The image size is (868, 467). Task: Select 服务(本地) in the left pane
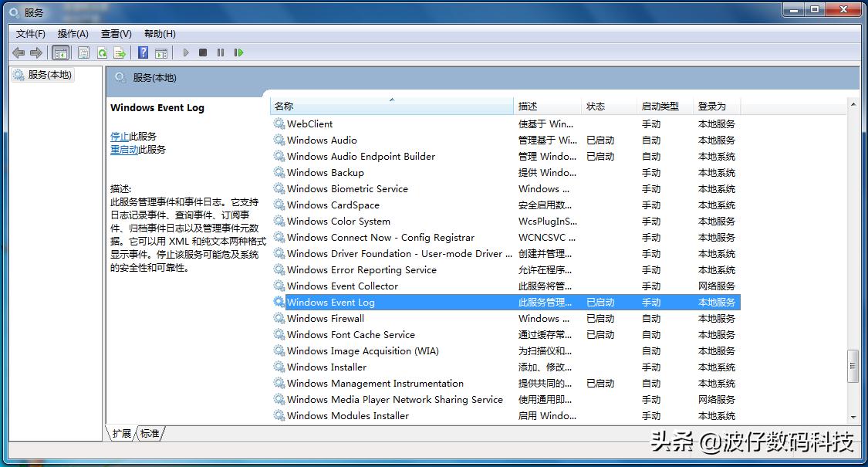click(44, 75)
